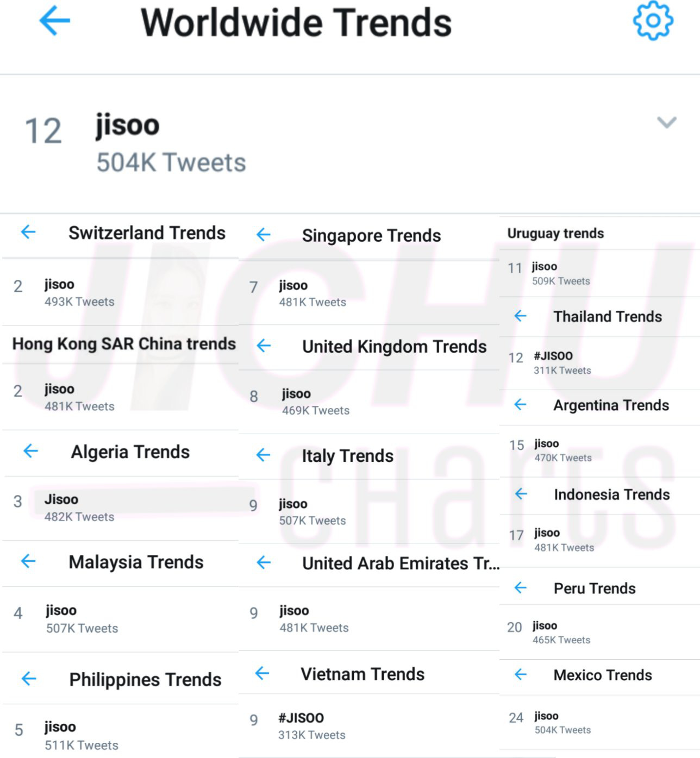This screenshot has height=758, width=700.
Task: Go back from United Kingdom Trends
Action: 264,346
